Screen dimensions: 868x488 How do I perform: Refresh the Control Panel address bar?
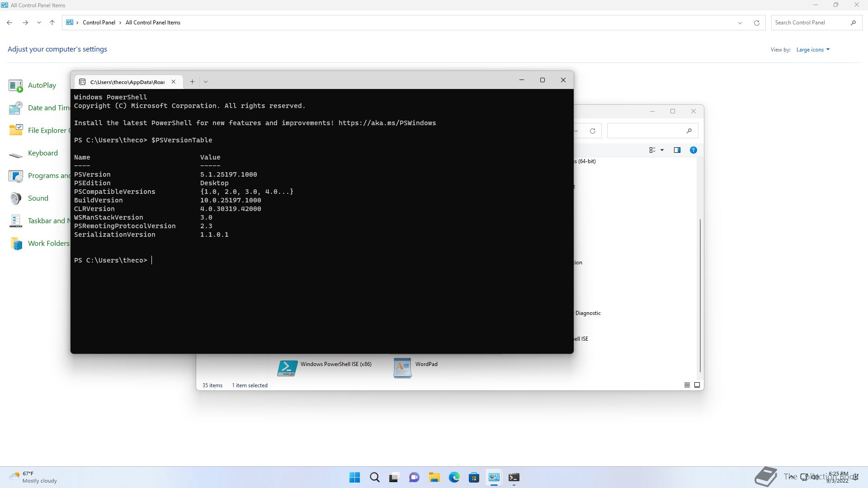pos(756,23)
